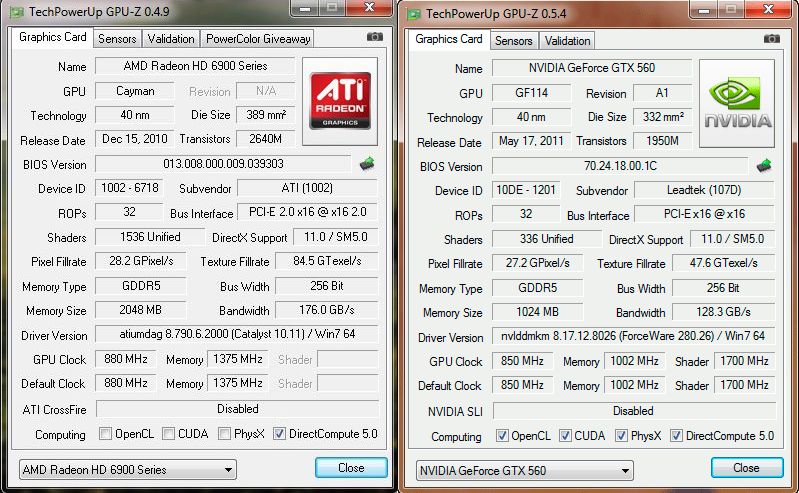
Task: Select the Graphics Card tab in GPU-Z 0.5.4
Action: (x=448, y=39)
